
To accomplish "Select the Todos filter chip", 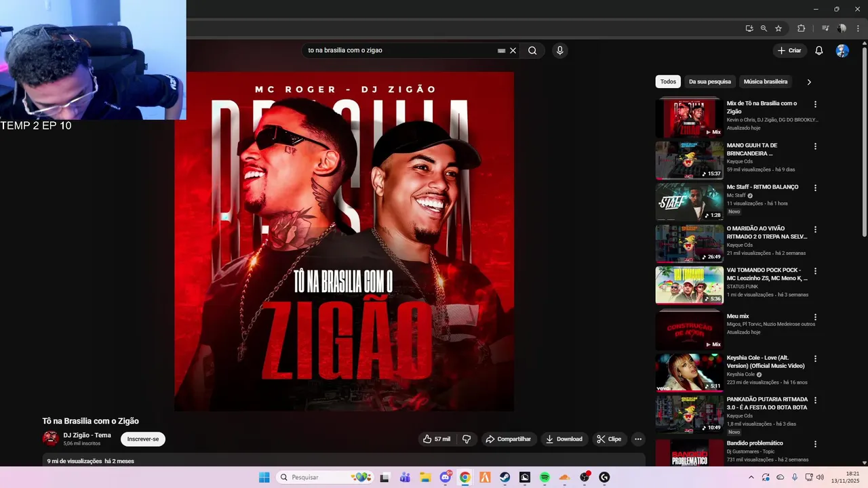I will tap(668, 81).
